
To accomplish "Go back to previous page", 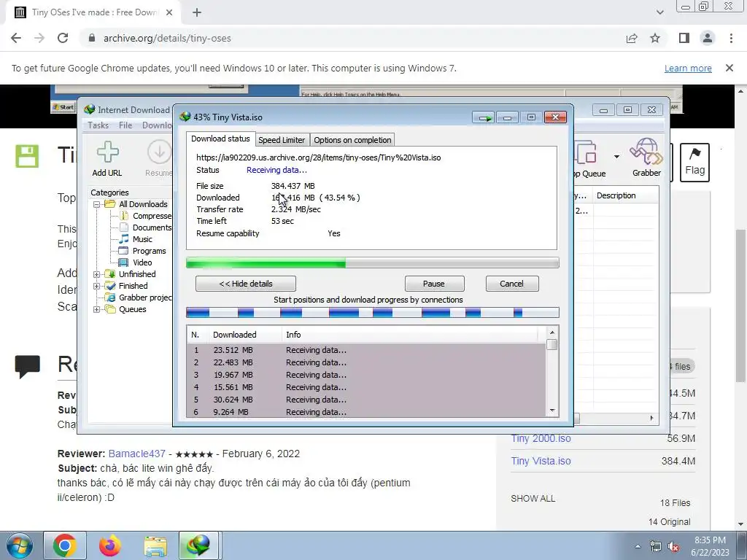I will pos(16,38).
